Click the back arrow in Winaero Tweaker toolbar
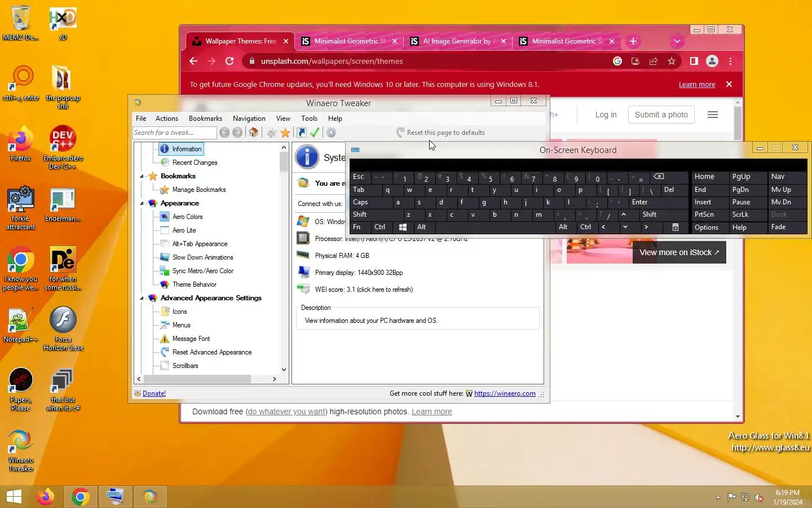 click(x=224, y=133)
